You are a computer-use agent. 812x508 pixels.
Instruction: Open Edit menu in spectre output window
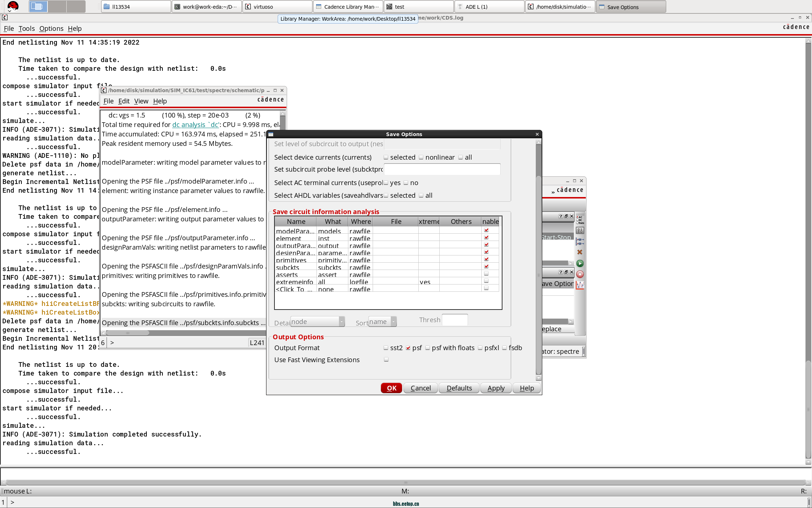124,101
